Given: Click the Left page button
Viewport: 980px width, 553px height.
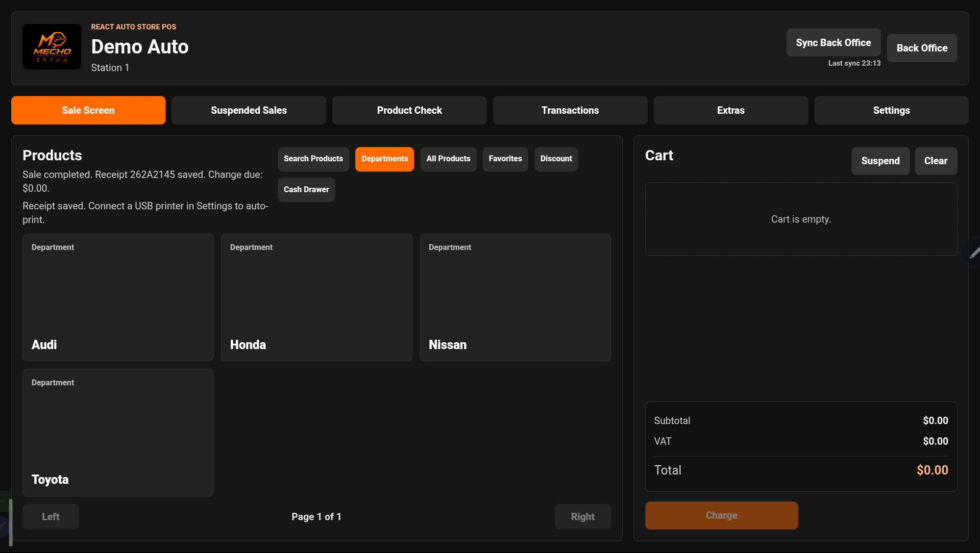Looking at the screenshot, I should click(x=50, y=517).
